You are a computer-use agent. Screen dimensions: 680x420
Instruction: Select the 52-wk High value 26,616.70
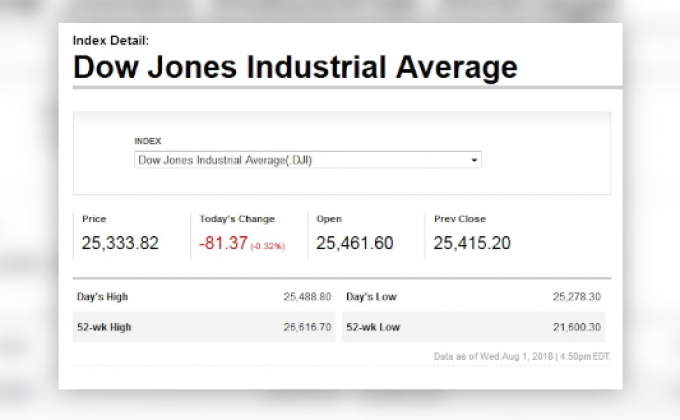point(308,327)
